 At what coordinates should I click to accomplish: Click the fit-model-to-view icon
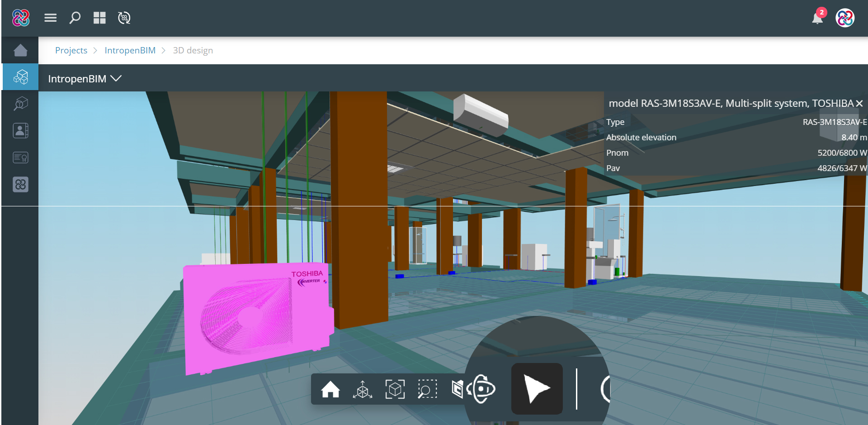click(x=395, y=389)
